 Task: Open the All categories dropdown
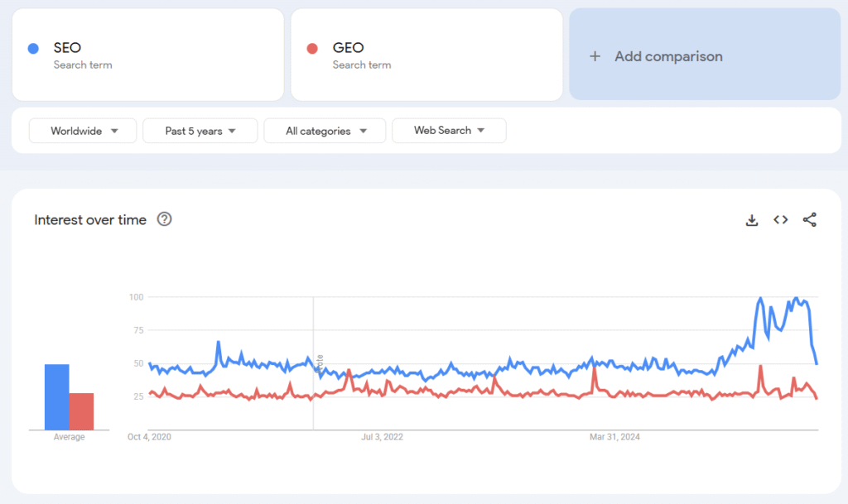click(325, 131)
